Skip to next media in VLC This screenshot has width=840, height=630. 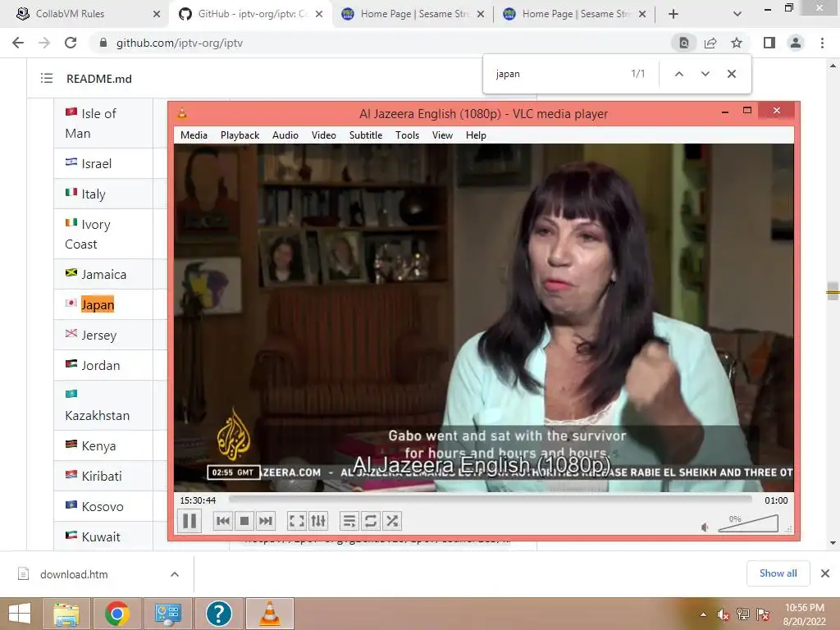point(266,521)
